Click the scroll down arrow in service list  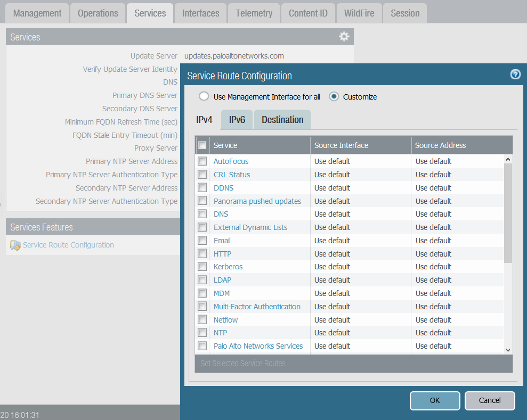(x=508, y=350)
